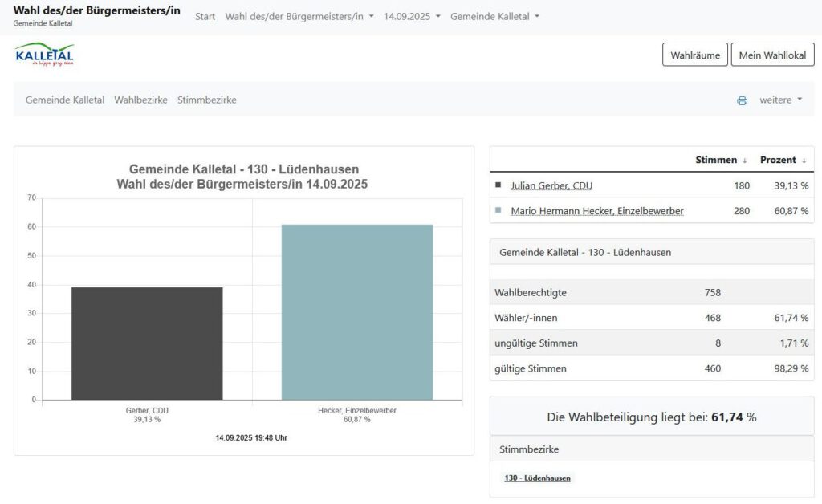Select Gemeinde Kalletal in the sub-navigation bar
Screen dimensions: 822x504
(65, 100)
